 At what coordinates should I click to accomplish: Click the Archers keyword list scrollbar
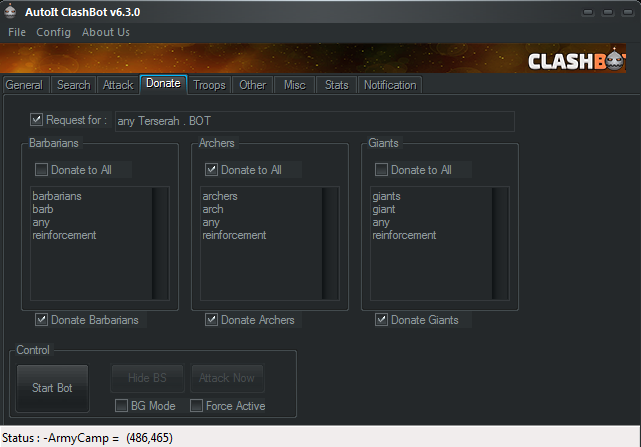click(x=330, y=243)
